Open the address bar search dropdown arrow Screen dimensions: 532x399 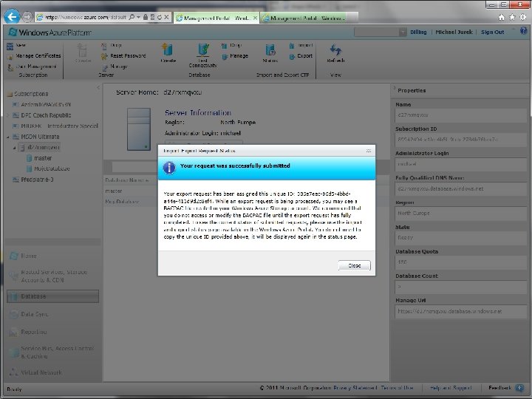pyautogui.click(x=138, y=17)
